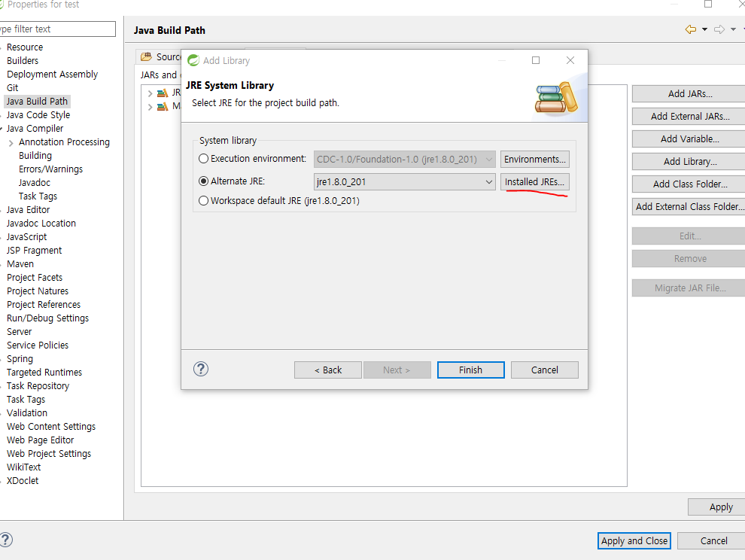Select Validation in properties sidebar

[26, 413]
